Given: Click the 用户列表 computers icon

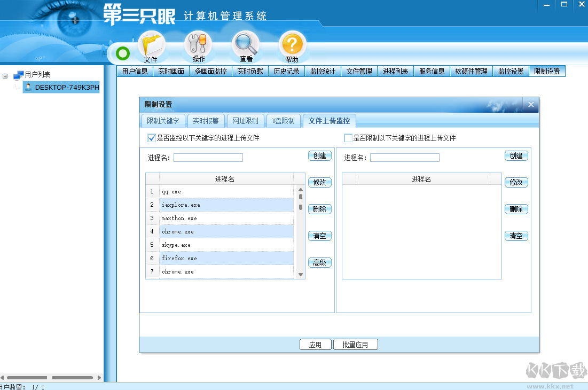Looking at the screenshot, I should (x=18, y=75).
